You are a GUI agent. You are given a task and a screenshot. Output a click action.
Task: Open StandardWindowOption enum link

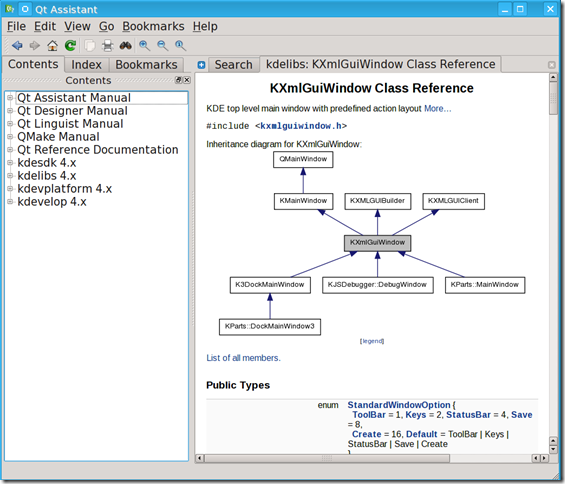(x=399, y=405)
